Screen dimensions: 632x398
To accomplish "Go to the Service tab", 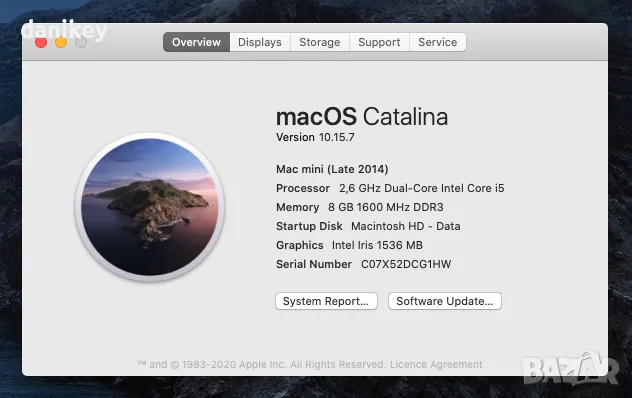I will [x=438, y=42].
